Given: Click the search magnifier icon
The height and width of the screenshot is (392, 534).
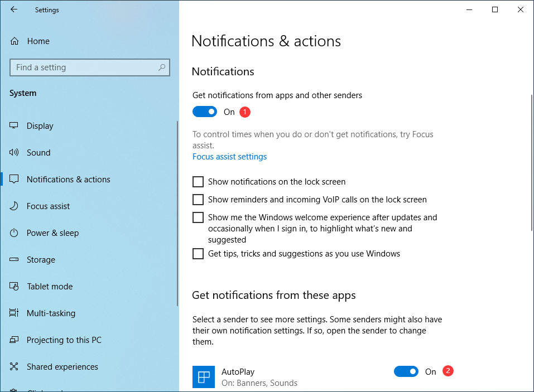Looking at the screenshot, I should pos(162,67).
